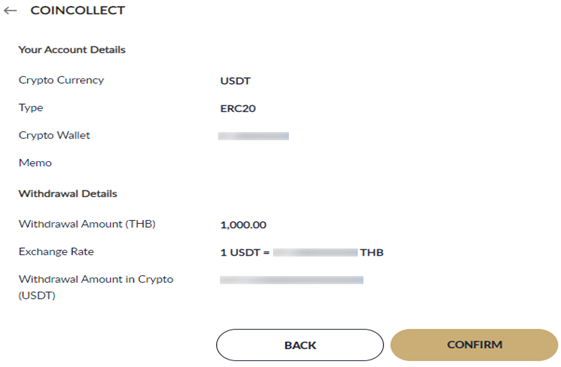Screen dimensions: 561x367
Task: Click the THB unit after exchange rate
Action: point(372,253)
